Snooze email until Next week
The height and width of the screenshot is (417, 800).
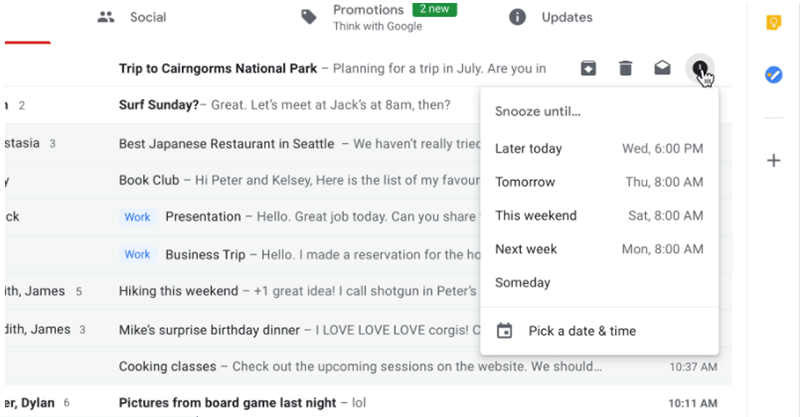coord(526,249)
